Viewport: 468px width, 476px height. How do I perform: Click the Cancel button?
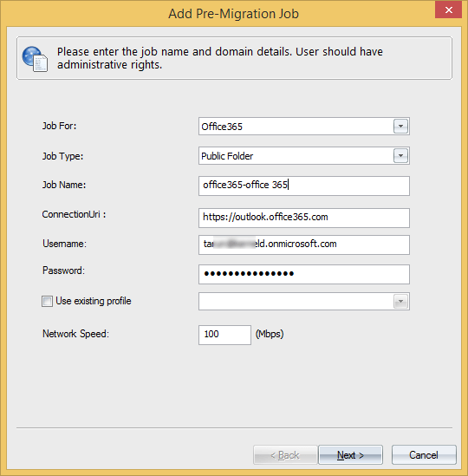(x=424, y=454)
